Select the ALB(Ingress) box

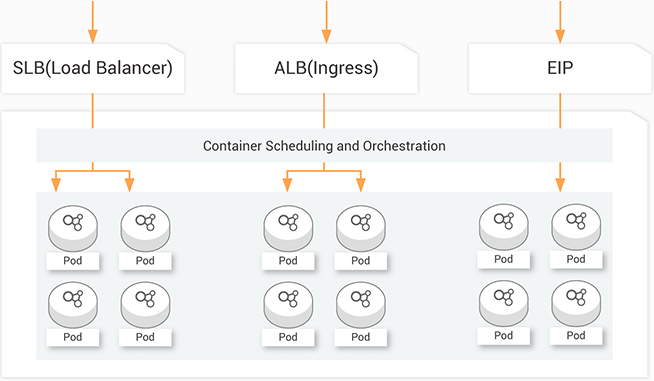(326, 68)
